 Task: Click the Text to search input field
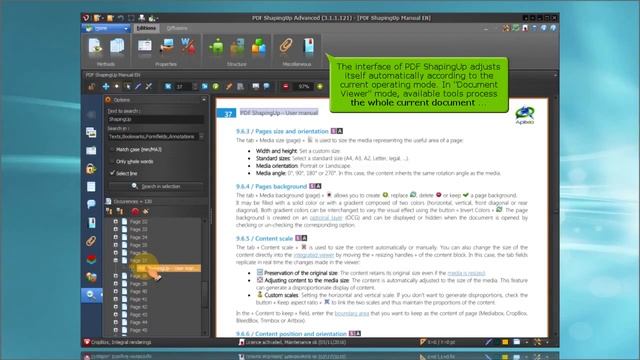tap(156, 119)
